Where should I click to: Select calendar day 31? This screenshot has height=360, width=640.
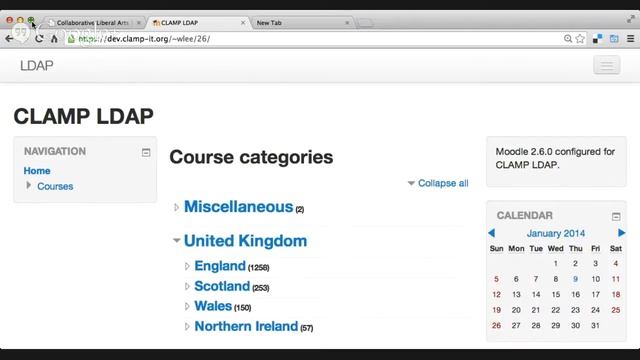[595, 326]
